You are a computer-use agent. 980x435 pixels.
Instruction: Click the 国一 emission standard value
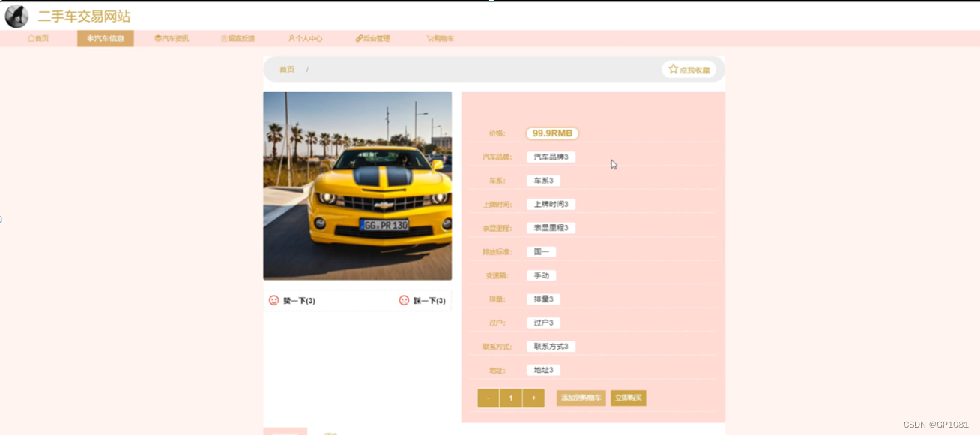tap(541, 252)
